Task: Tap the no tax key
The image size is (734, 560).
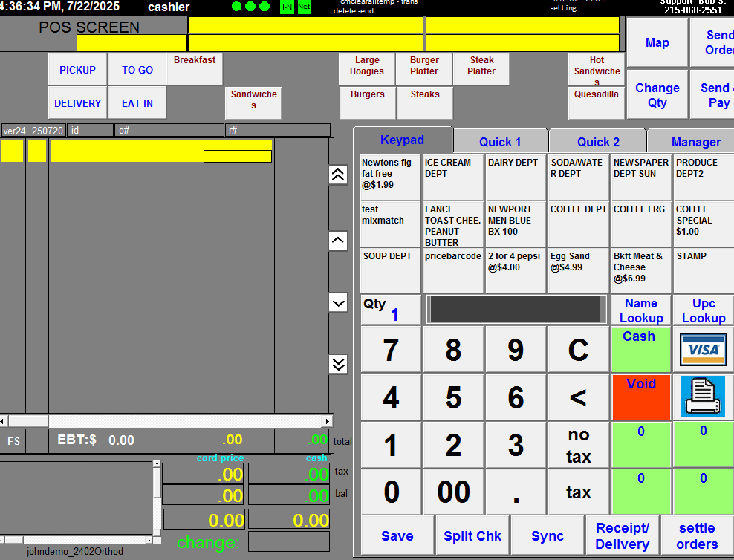Action: [x=579, y=445]
